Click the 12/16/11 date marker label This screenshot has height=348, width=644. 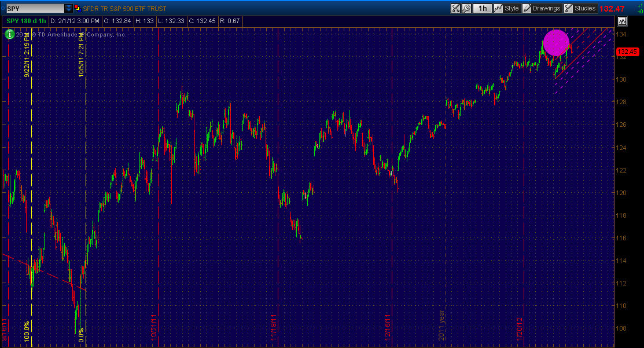click(387, 328)
